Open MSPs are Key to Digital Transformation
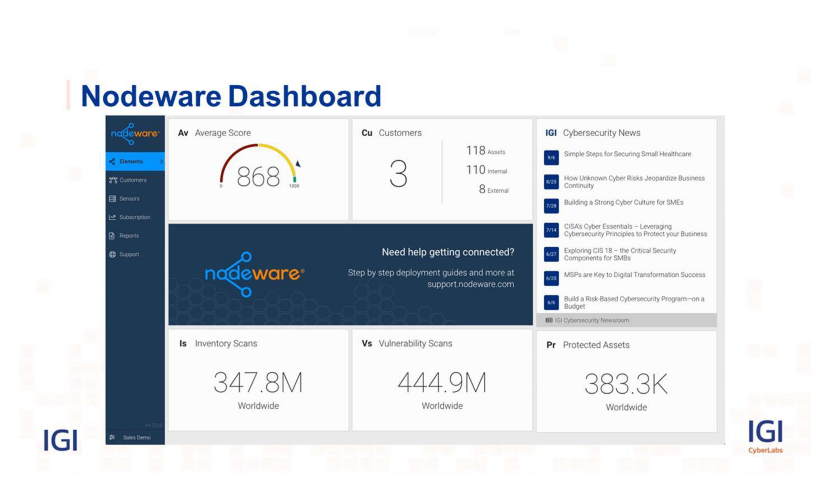830x504 pixels. (635, 275)
